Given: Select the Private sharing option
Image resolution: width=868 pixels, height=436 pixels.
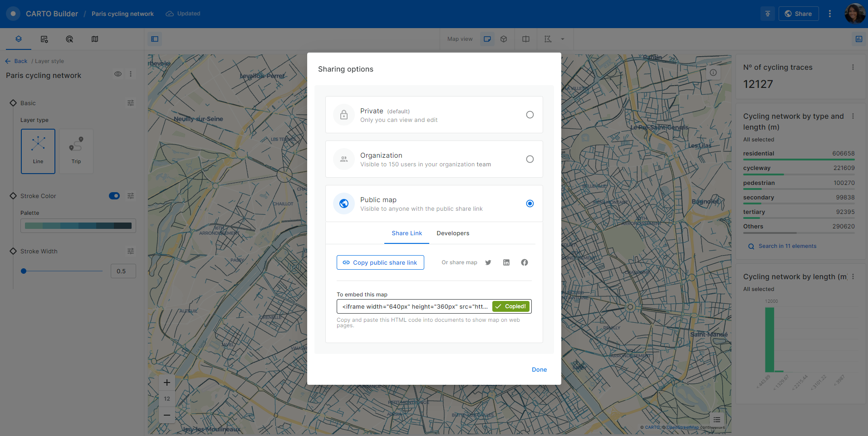Looking at the screenshot, I should 530,115.
